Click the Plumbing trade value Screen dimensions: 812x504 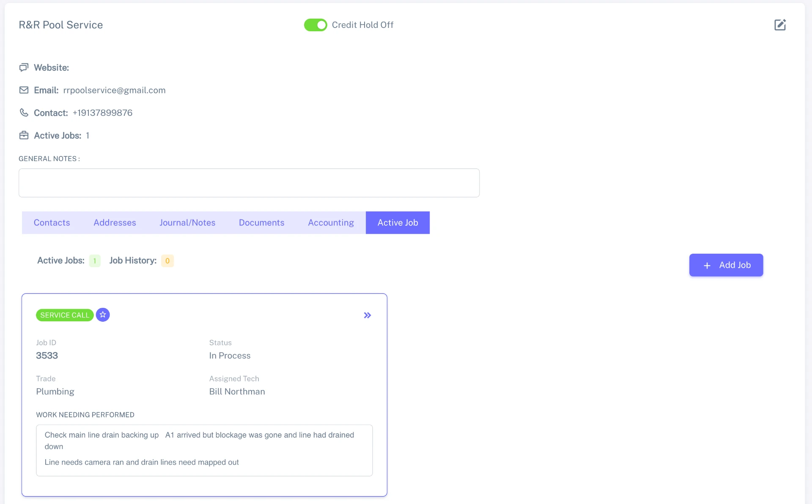pyautogui.click(x=55, y=392)
